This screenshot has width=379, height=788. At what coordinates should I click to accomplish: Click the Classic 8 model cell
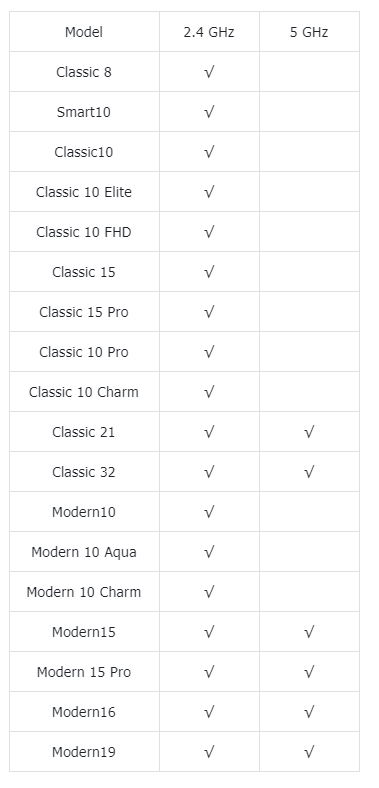(84, 72)
